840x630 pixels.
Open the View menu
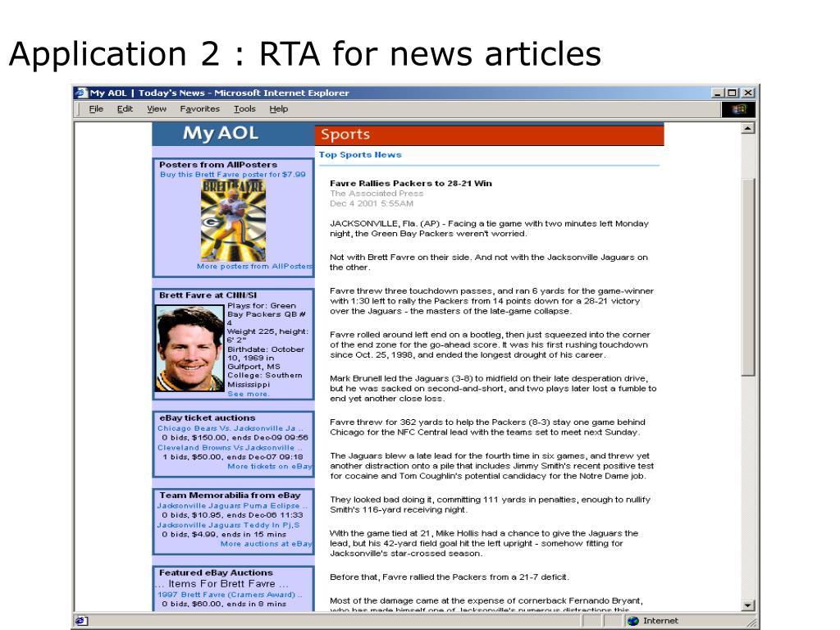click(157, 109)
